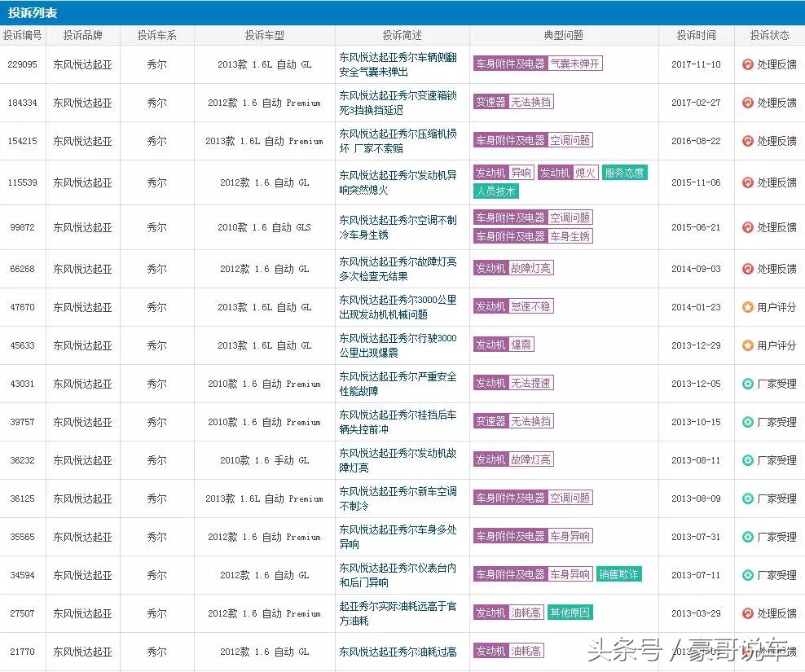Click date 2015-06-21
The image size is (805, 672).
click(696, 227)
